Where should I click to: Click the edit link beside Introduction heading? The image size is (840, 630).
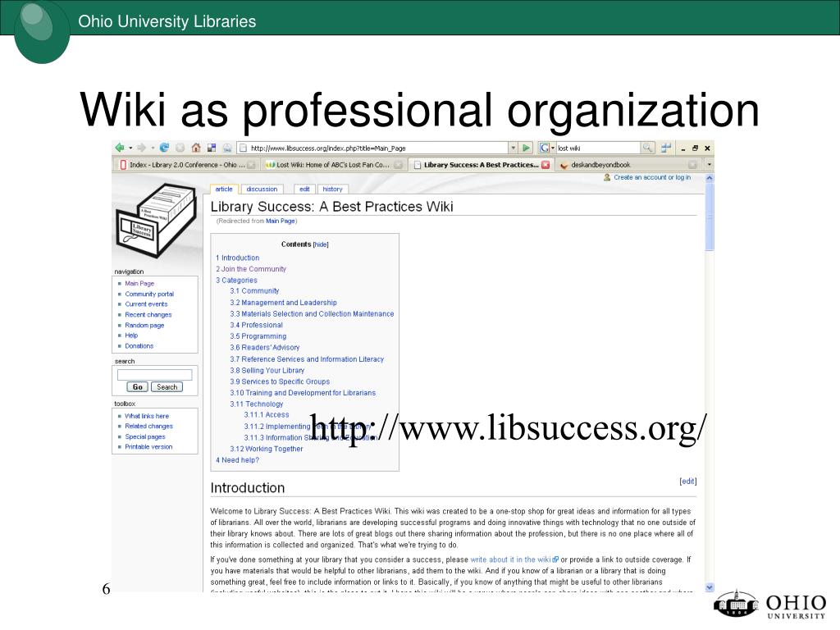688,481
